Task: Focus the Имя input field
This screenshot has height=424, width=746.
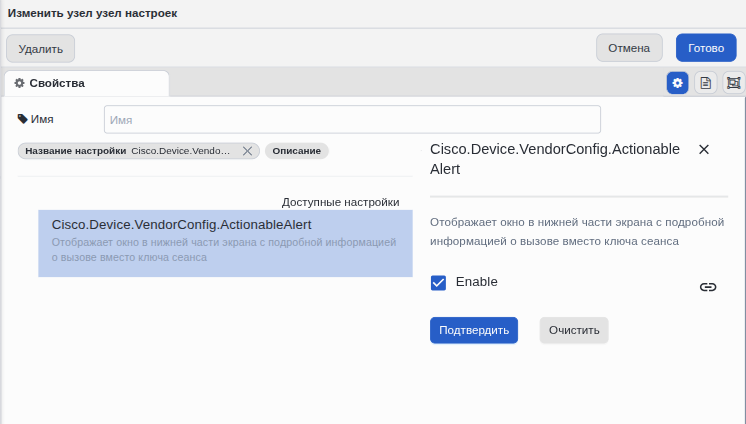Action: [x=352, y=119]
